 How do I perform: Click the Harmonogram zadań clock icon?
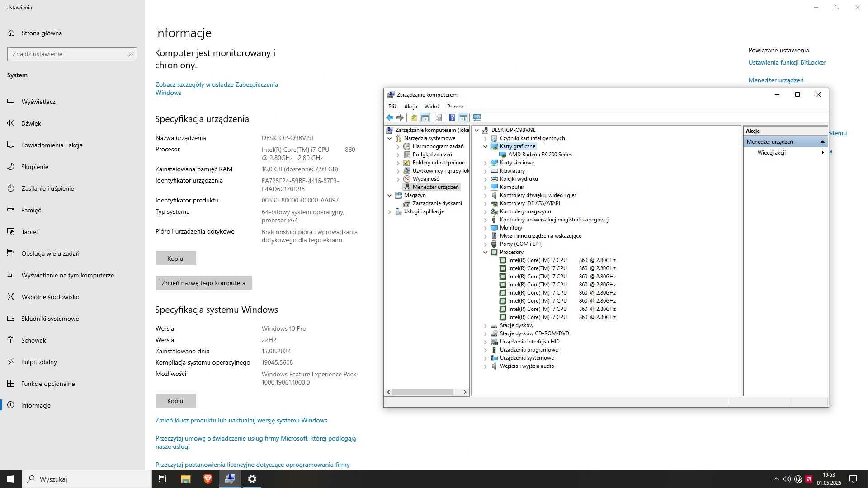click(x=407, y=146)
